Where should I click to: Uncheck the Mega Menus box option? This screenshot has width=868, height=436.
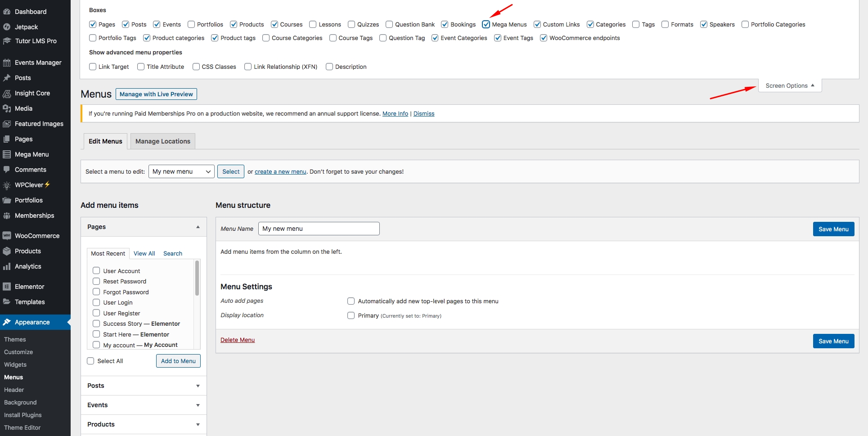pyautogui.click(x=486, y=24)
